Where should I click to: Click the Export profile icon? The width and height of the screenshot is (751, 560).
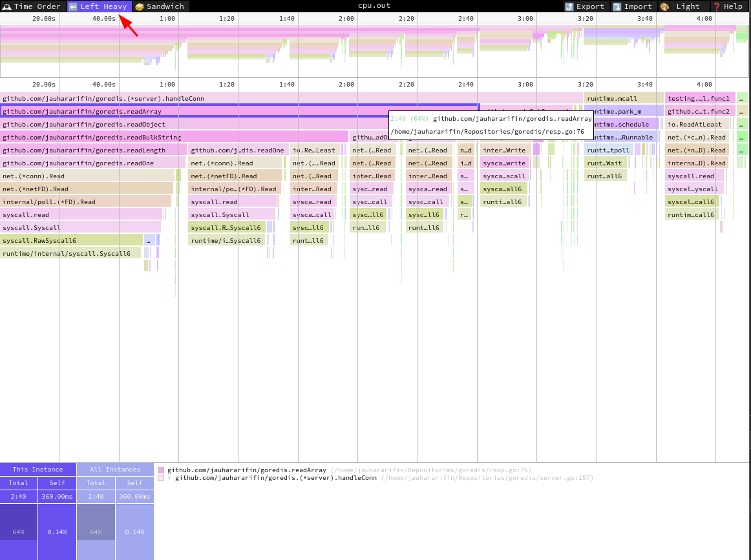click(569, 6)
